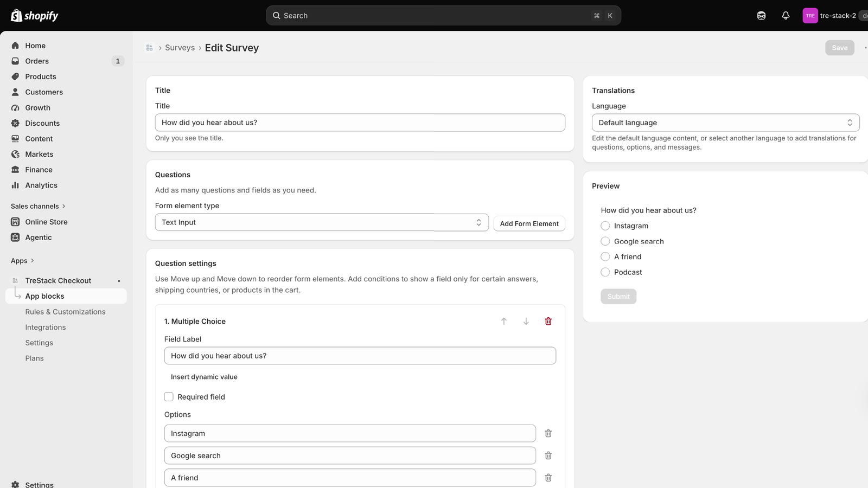Delete the Instagram option

point(548,433)
